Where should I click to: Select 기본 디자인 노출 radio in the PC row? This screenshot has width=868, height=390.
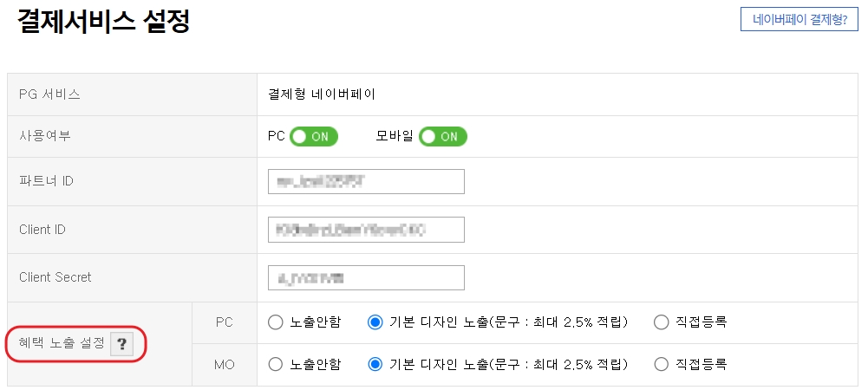click(x=375, y=322)
